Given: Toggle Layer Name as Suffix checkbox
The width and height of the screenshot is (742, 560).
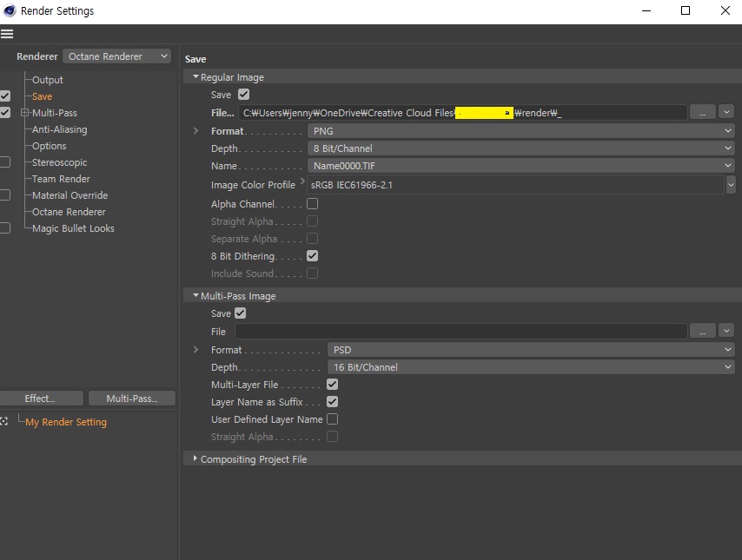Looking at the screenshot, I should (x=332, y=402).
